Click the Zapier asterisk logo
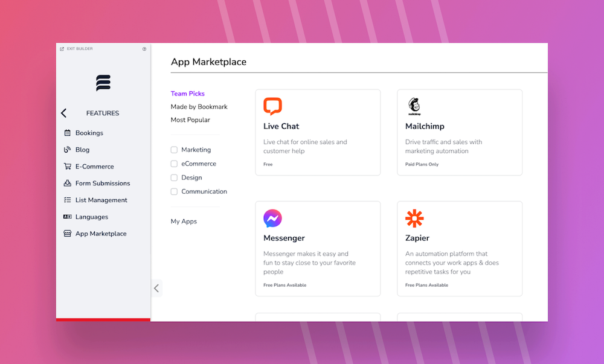 414,218
